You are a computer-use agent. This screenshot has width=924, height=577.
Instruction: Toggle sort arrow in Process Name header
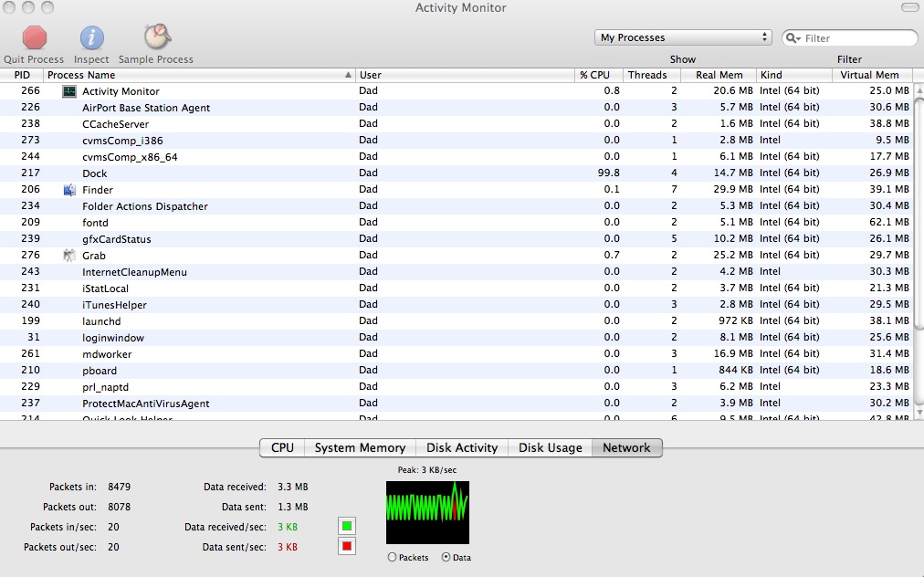[348, 75]
